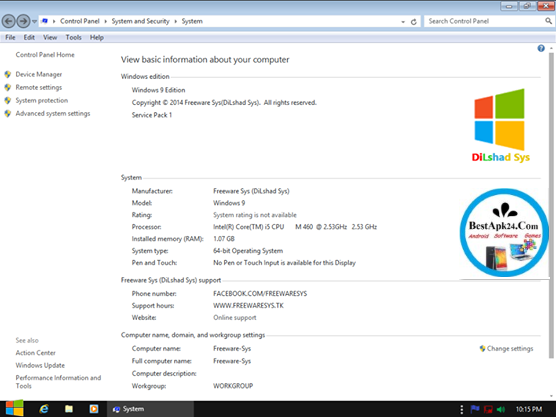556x417 pixels.
Task: Open the Help menu
Action: tap(97, 37)
